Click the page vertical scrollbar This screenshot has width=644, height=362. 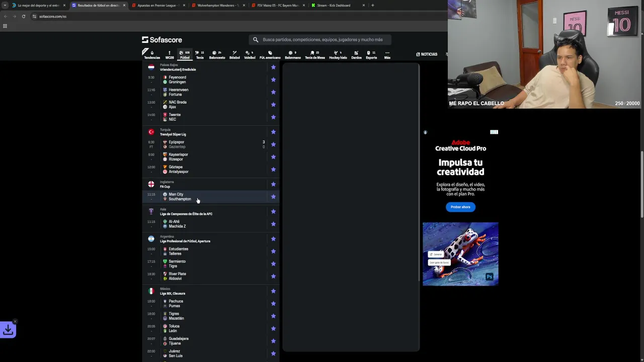641,185
